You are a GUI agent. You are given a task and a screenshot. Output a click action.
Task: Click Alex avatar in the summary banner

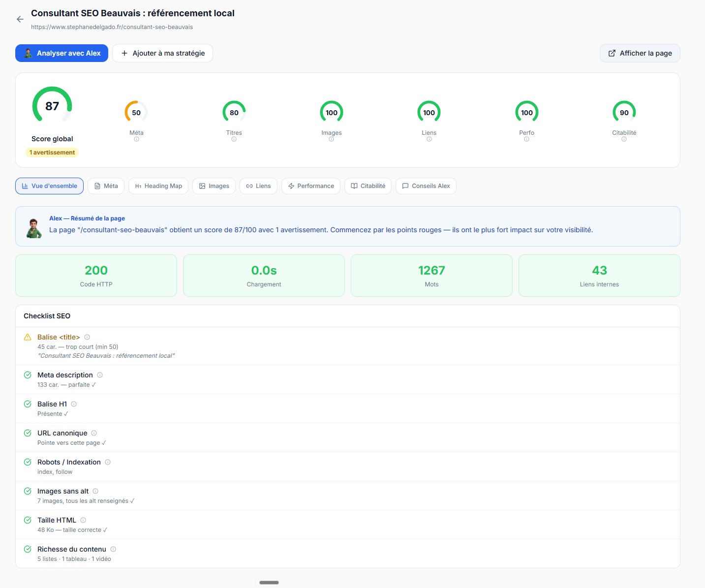click(34, 228)
